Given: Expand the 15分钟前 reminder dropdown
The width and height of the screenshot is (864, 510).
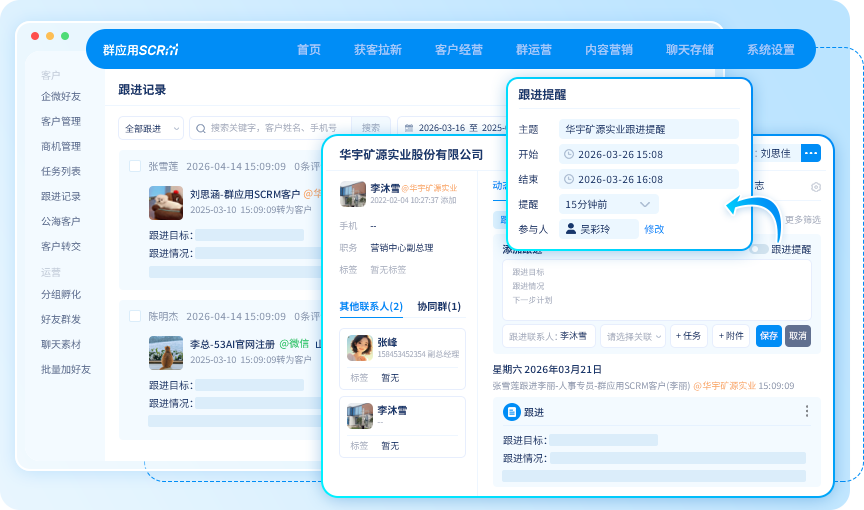Looking at the screenshot, I should tap(608, 204).
